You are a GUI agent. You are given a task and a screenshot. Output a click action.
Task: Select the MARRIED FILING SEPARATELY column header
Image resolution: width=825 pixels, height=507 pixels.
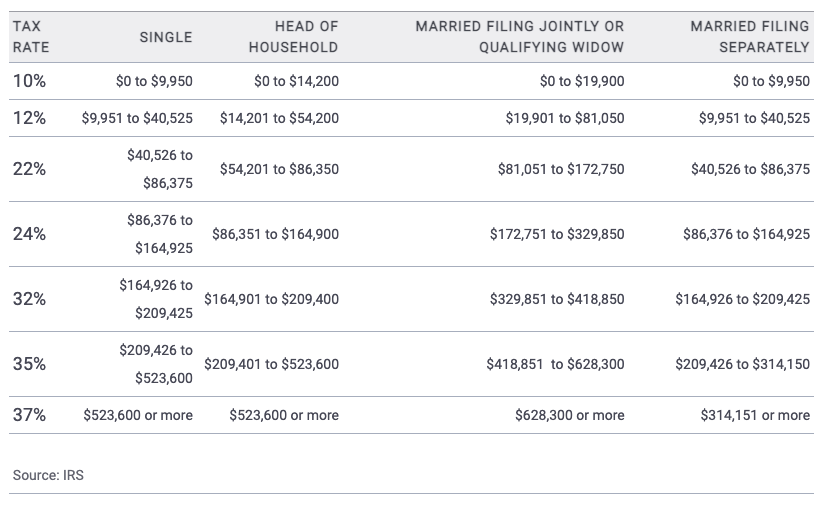tap(749, 36)
